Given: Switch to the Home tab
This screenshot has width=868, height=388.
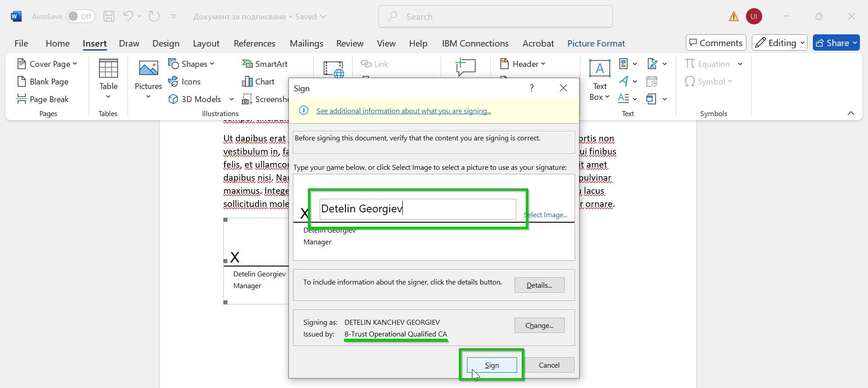Looking at the screenshot, I should click(57, 43).
